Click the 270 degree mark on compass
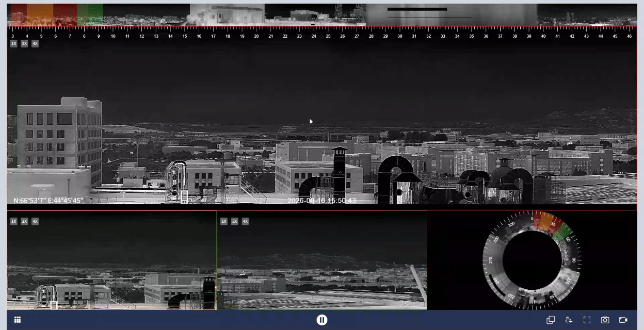This screenshot has width=644, height=330. (491, 259)
